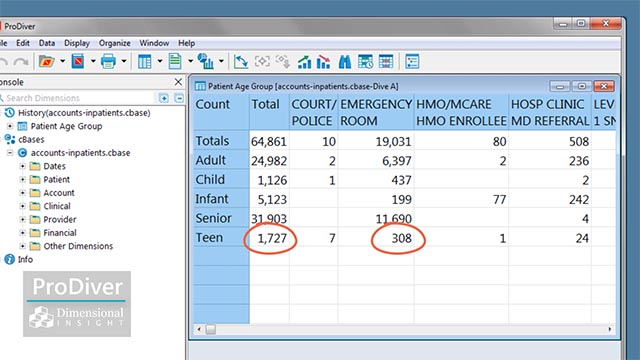Click the green bar chart ascending sort icon

tap(304, 62)
